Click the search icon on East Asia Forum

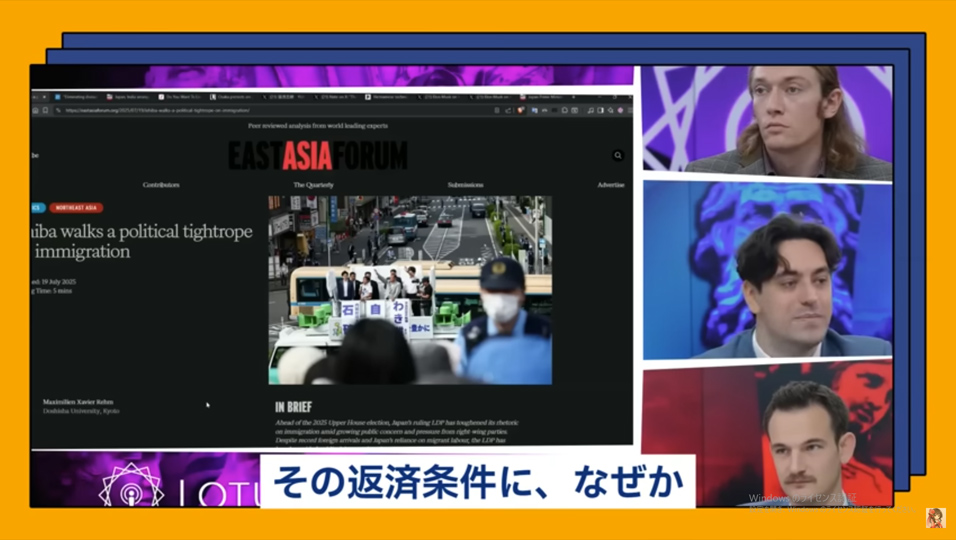coord(618,156)
